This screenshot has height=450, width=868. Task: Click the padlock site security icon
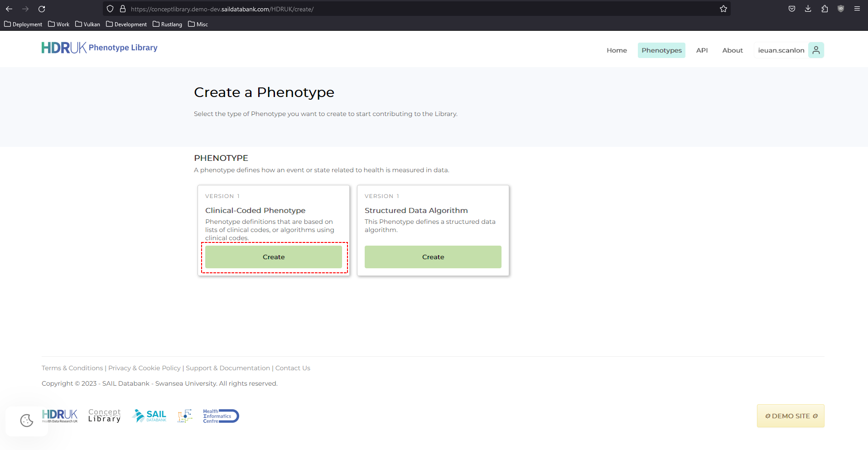coord(122,9)
